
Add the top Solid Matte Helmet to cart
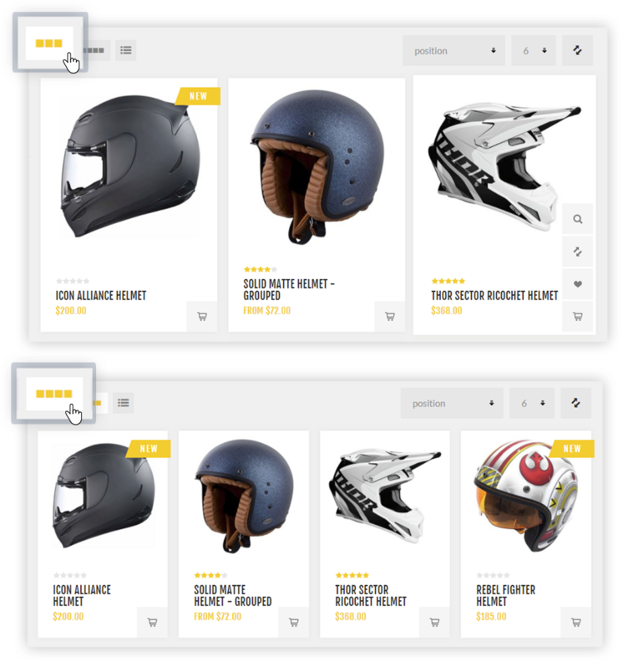point(390,317)
